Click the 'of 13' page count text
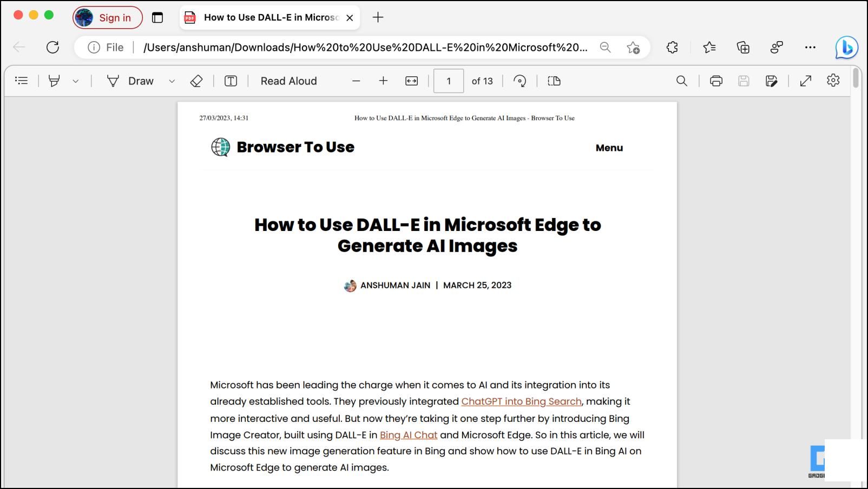Viewport: 868px width, 489px height. click(x=482, y=81)
